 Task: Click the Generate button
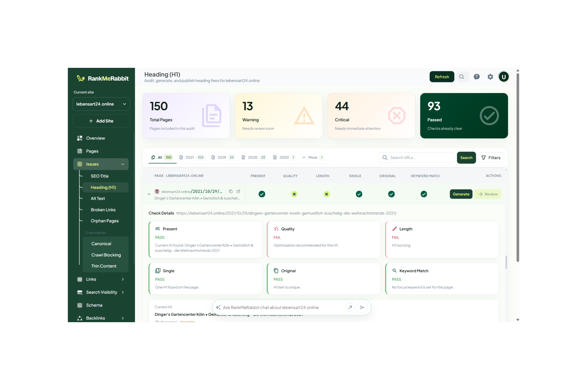pos(461,194)
